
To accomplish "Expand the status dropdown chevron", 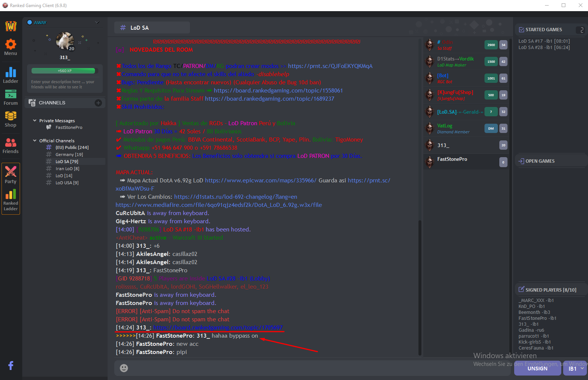I will click(x=97, y=23).
